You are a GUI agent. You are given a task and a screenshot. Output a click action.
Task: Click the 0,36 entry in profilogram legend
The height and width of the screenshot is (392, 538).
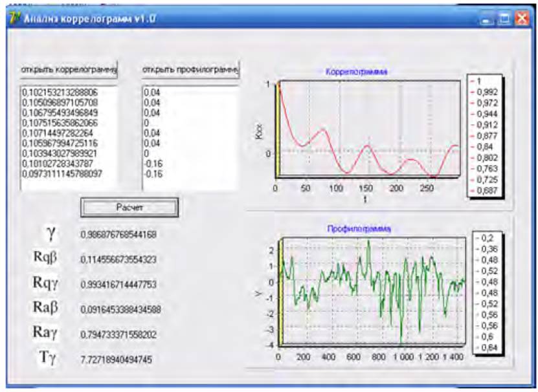(x=490, y=249)
